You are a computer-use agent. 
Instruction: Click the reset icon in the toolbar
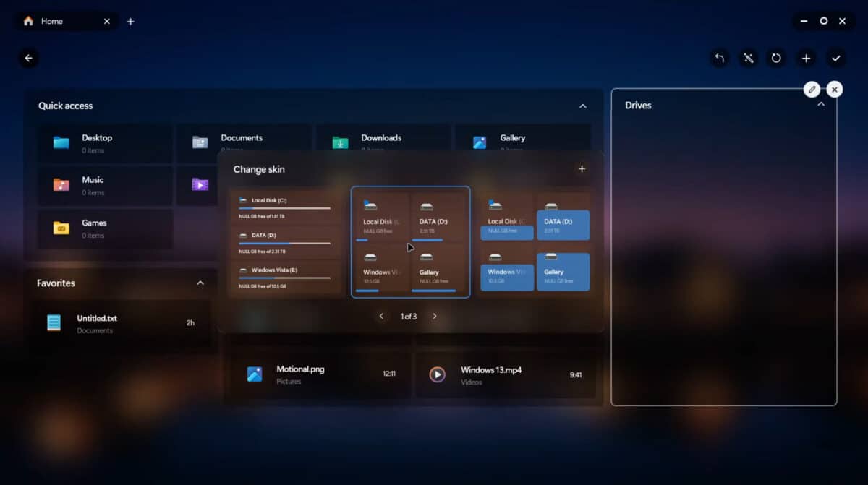[x=777, y=58]
